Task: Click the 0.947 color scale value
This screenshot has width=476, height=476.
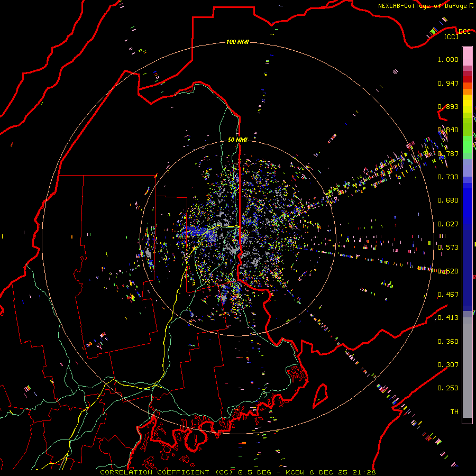Action: tap(448, 83)
